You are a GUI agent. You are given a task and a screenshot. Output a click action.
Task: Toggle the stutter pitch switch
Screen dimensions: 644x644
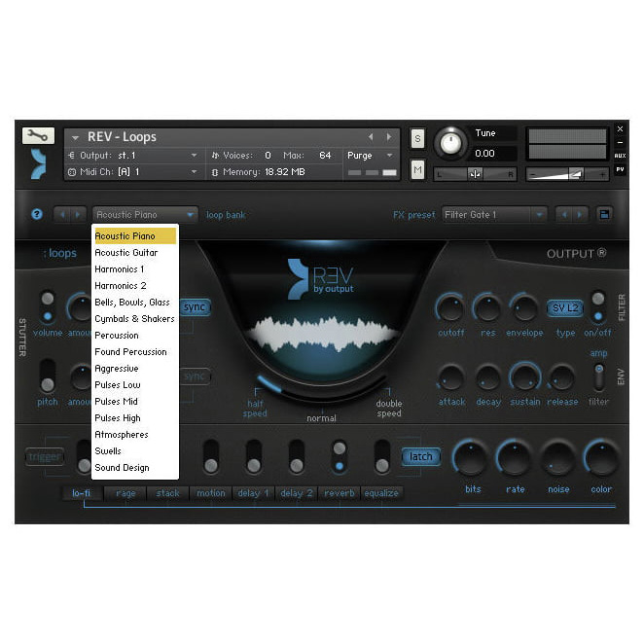[x=48, y=376]
